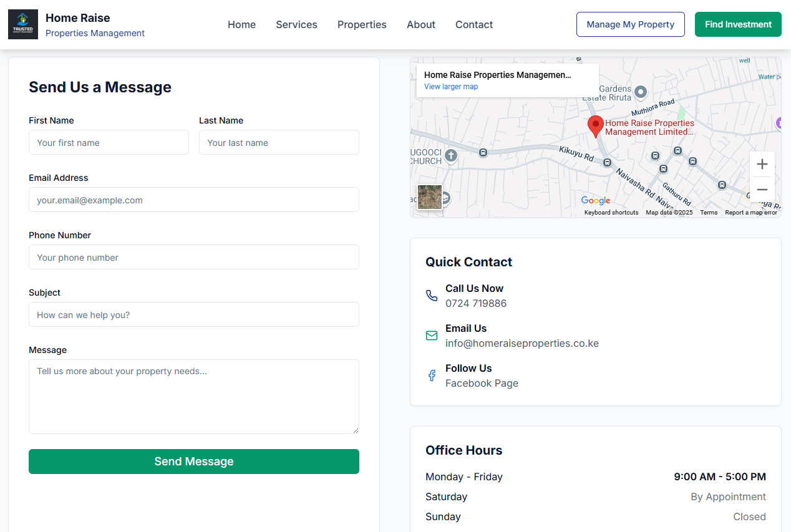This screenshot has width=791, height=532.
Task: Zoom out on the map with minus
Action: (x=762, y=190)
